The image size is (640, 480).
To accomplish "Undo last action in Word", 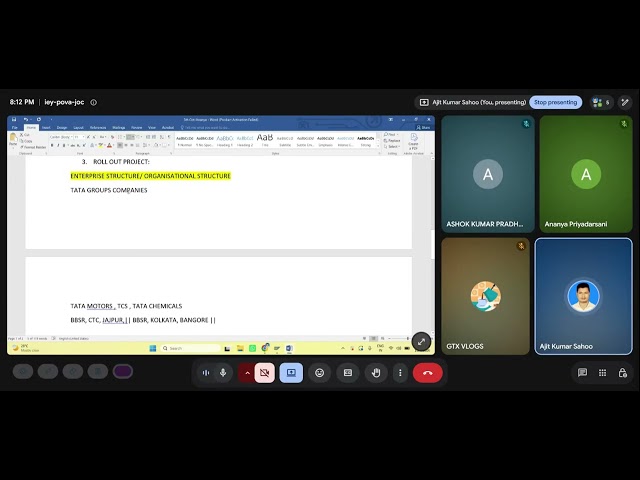I will [x=26, y=120].
